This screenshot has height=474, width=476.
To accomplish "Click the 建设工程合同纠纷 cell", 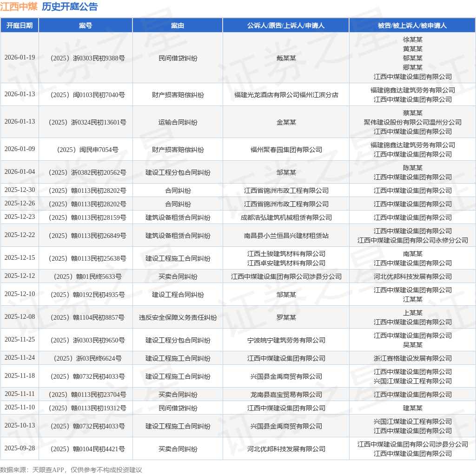I will (x=178, y=295).
